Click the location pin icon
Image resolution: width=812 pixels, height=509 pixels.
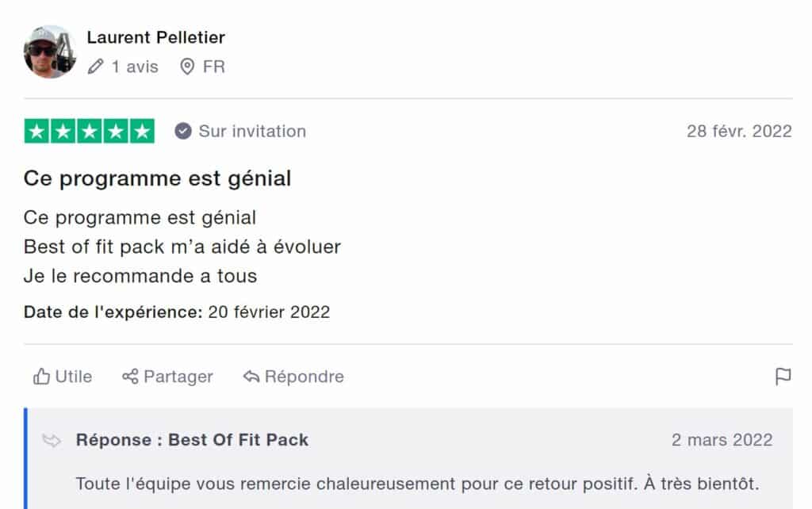click(187, 67)
